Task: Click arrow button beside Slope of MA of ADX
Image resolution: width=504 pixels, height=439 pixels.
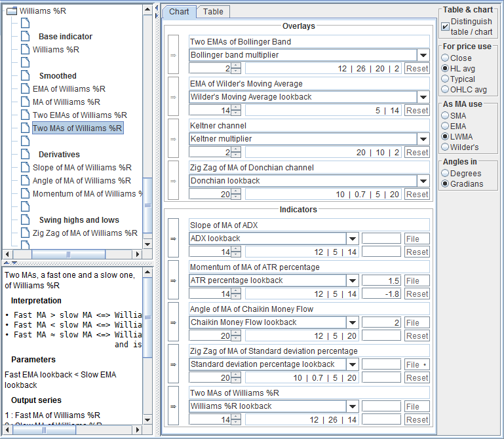Action: click(173, 239)
